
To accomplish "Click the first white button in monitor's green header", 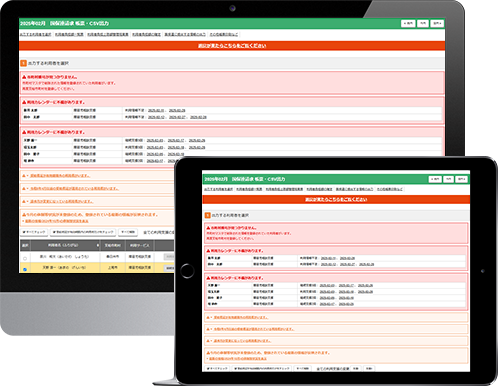I will coord(408,23).
